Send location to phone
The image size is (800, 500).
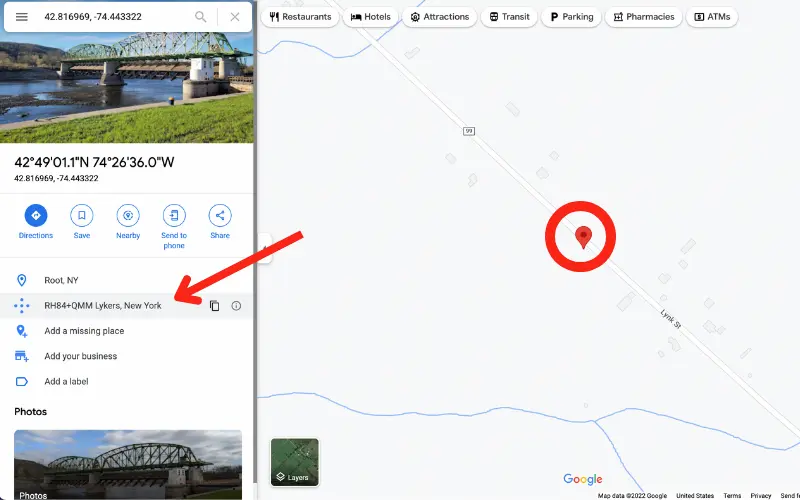click(174, 226)
